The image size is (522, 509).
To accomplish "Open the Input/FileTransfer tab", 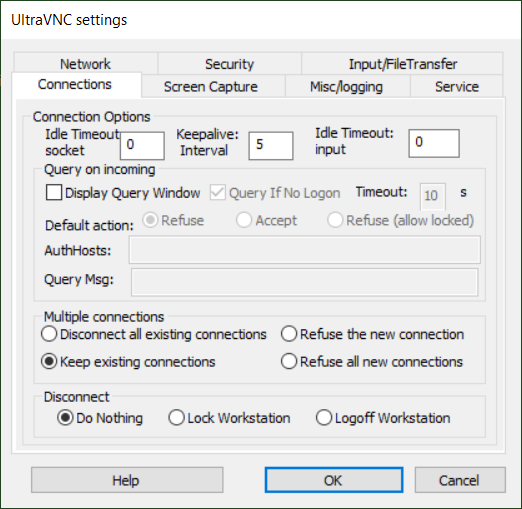I will (402, 64).
